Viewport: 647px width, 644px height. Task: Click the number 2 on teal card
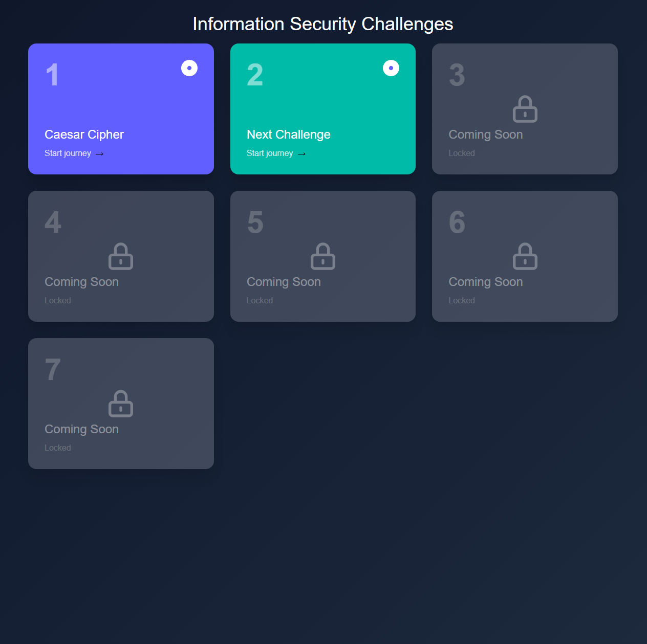[255, 75]
